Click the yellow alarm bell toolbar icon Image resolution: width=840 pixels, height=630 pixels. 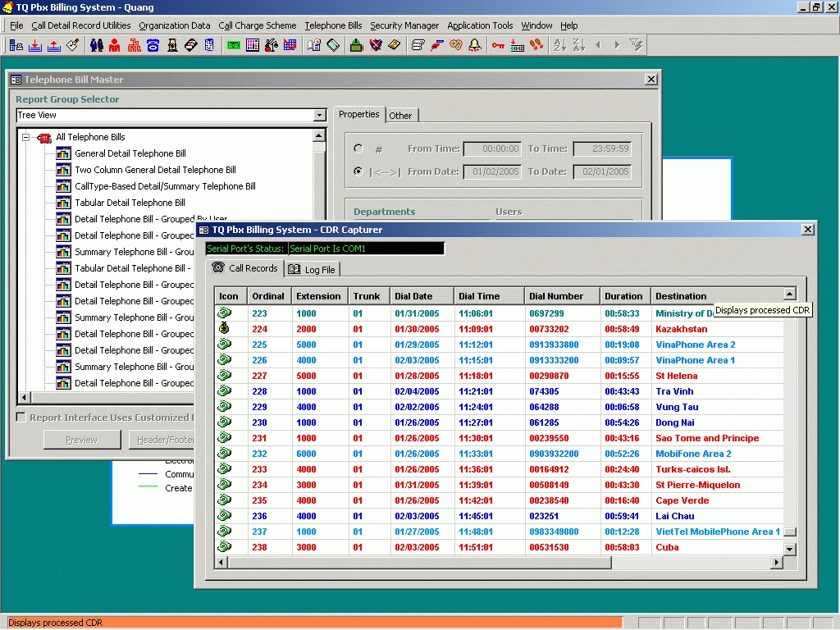click(x=474, y=45)
